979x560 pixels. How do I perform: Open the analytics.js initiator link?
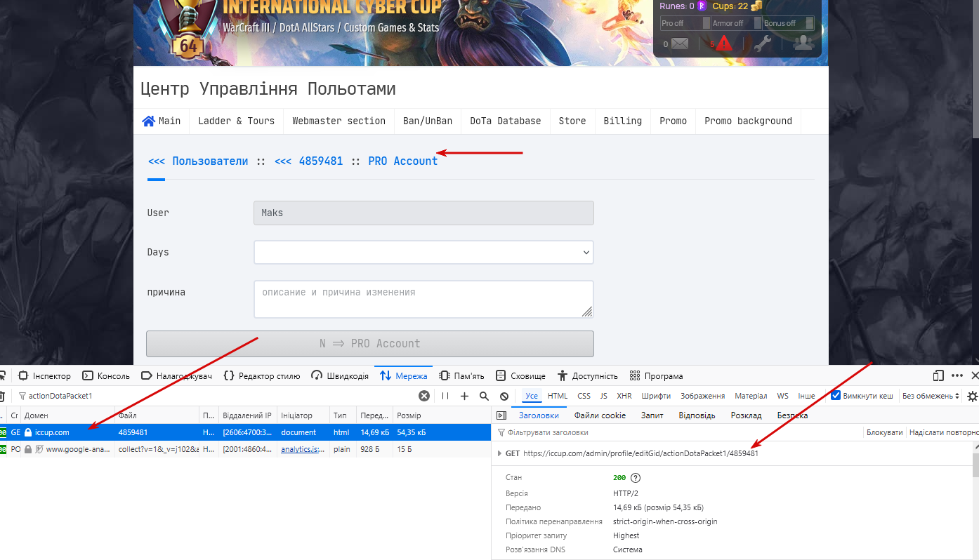(x=303, y=449)
